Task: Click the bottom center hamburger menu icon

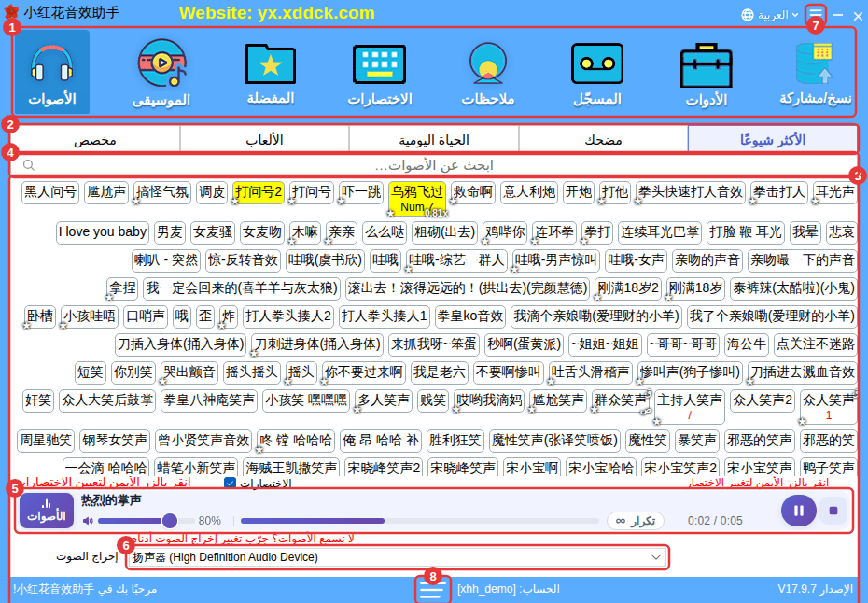Action: click(432, 590)
